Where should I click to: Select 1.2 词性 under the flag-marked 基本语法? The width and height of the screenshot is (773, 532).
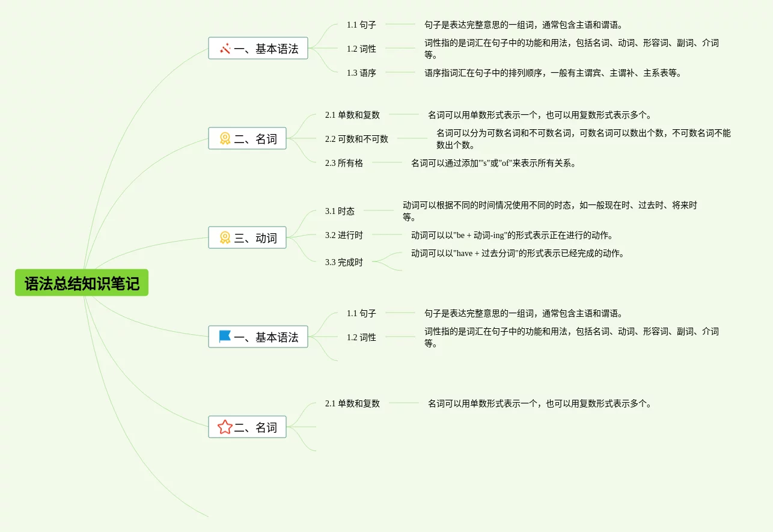361,337
